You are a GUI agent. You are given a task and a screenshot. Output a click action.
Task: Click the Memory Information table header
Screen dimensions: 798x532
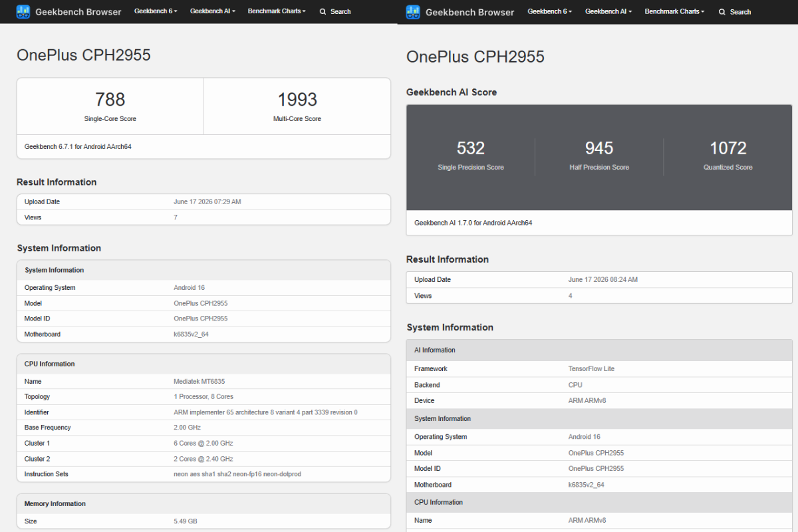point(203,504)
